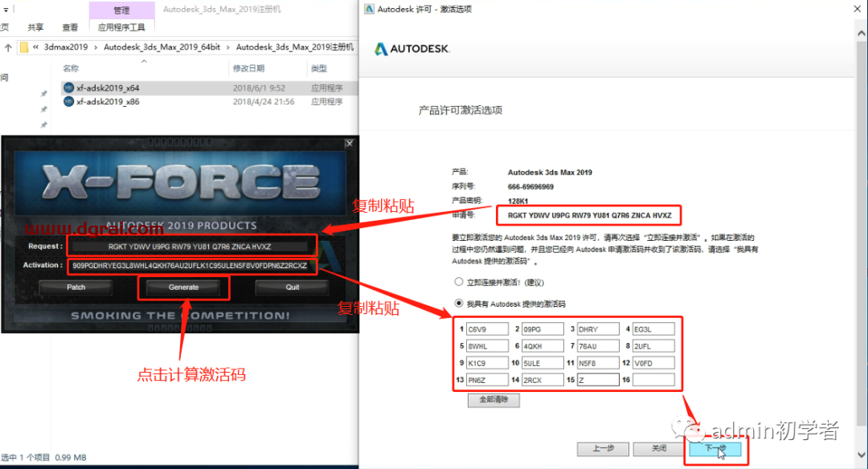Click activation code box 6 containing 4QKH
This screenshot has width=868, height=469.
pyautogui.click(x=542, y=346)
